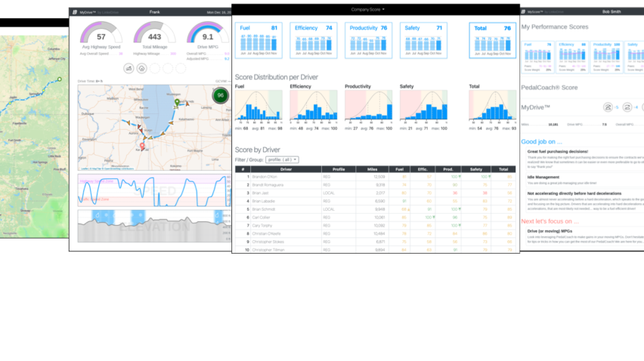Sort table by Miles column header
Image resolution: width=644 pixels, height=361 pixels.
tap(371, 169)
